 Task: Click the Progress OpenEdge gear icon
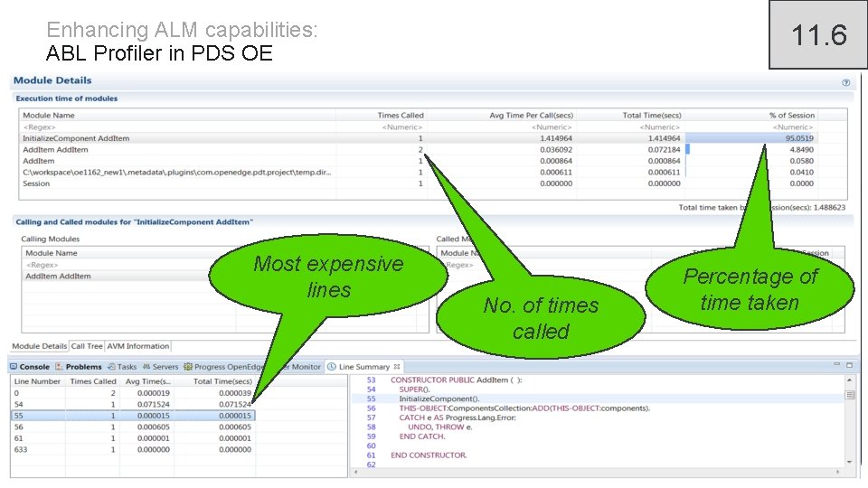click(188, 366)
